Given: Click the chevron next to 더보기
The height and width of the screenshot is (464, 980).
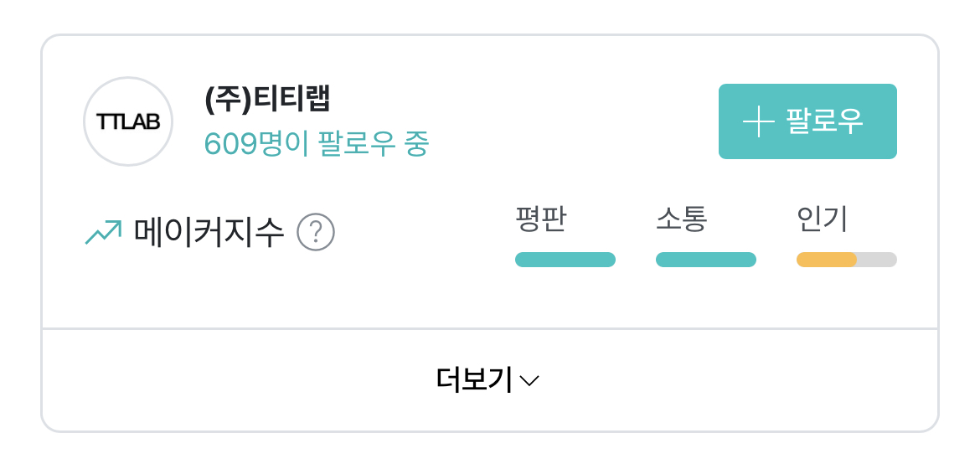Looking at the screenshot, I should [529, 380].
